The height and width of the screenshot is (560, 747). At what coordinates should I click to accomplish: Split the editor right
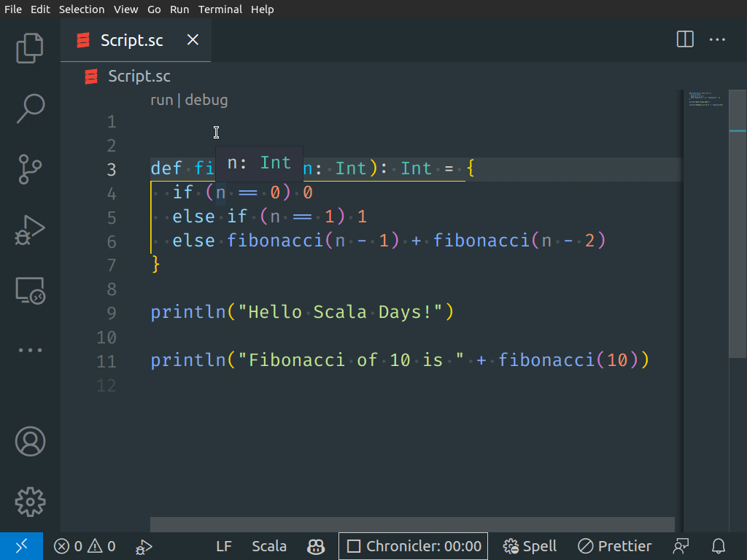pyautogui.click(x=685, y=39)
